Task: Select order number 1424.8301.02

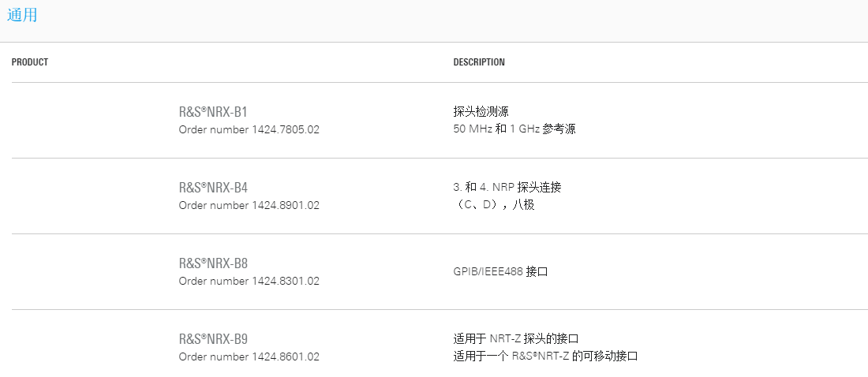Action: [x=286, y=282]
